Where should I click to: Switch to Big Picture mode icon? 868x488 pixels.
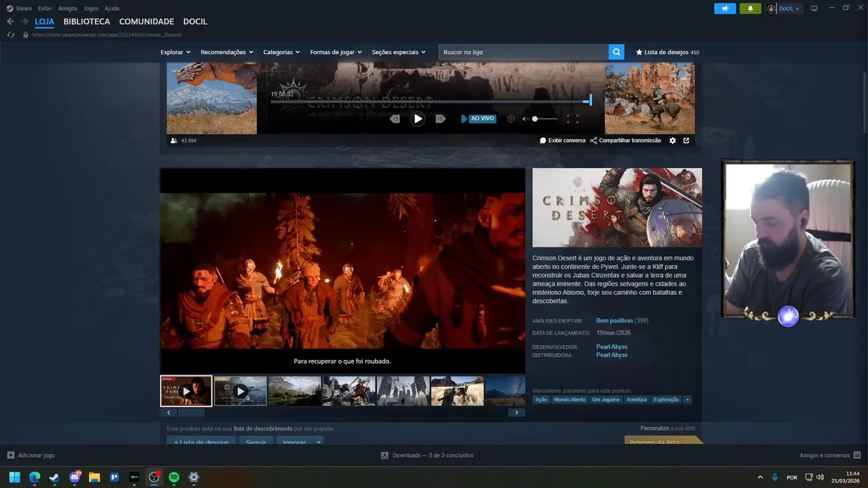pos(814,9)
